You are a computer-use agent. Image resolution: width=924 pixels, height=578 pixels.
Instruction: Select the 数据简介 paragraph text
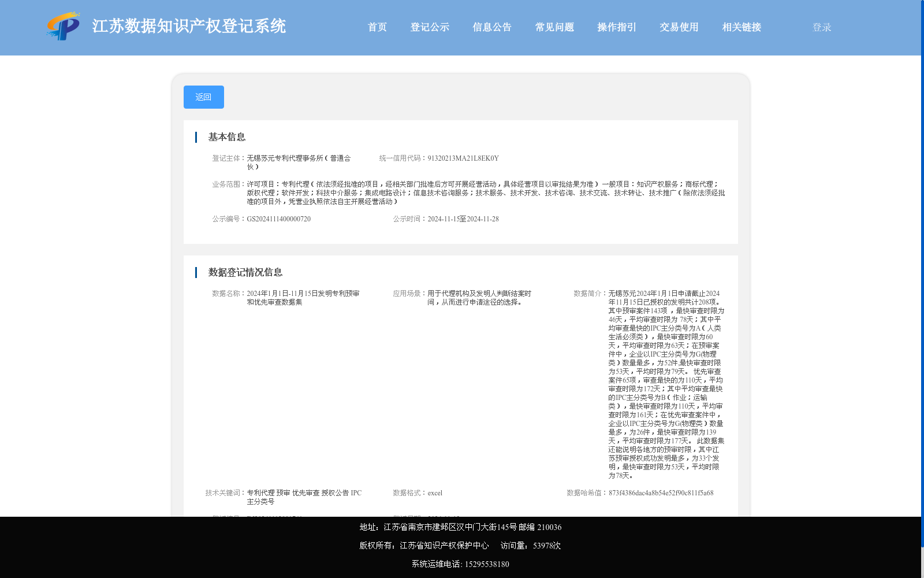666,384
